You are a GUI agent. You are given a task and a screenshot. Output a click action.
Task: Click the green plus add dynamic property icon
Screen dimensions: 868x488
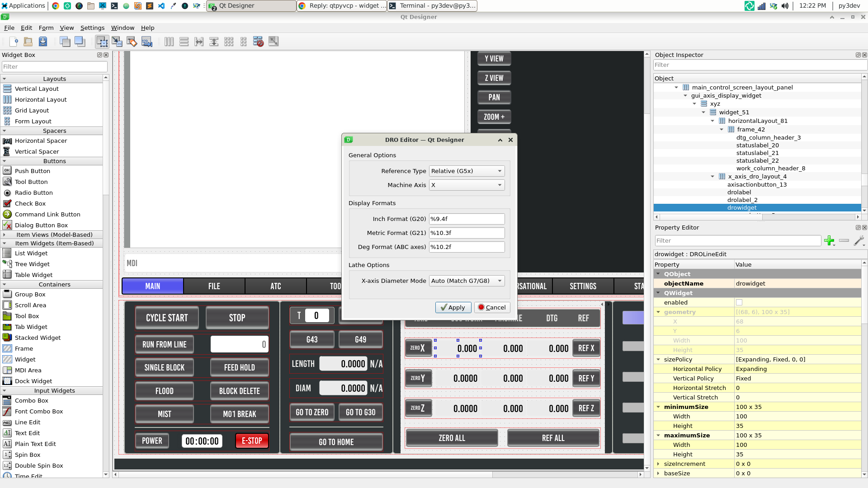(x=829, y=241)
